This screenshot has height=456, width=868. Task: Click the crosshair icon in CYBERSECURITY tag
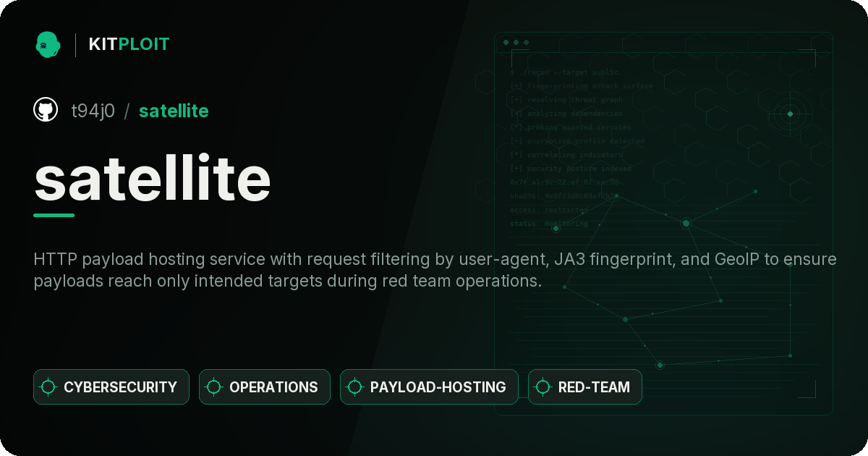pos(48,387)
